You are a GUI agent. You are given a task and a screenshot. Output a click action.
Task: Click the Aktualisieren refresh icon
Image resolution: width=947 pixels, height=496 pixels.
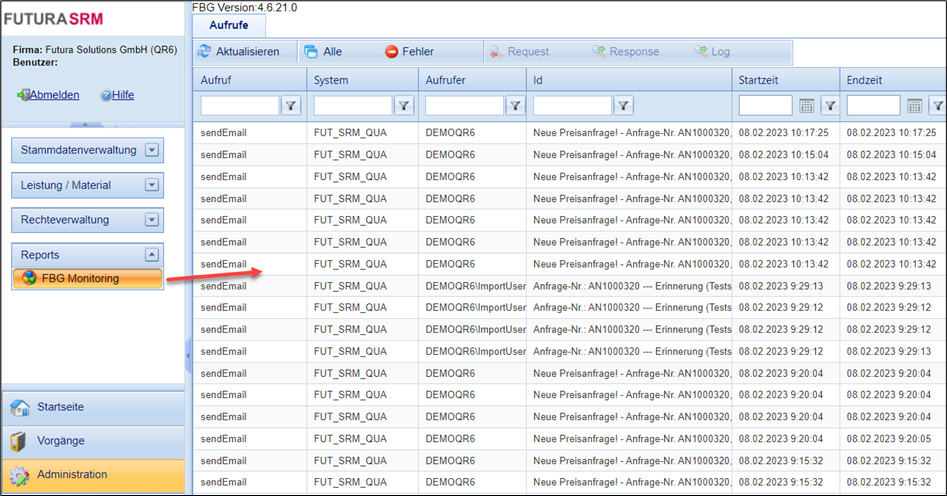[205, 51]
